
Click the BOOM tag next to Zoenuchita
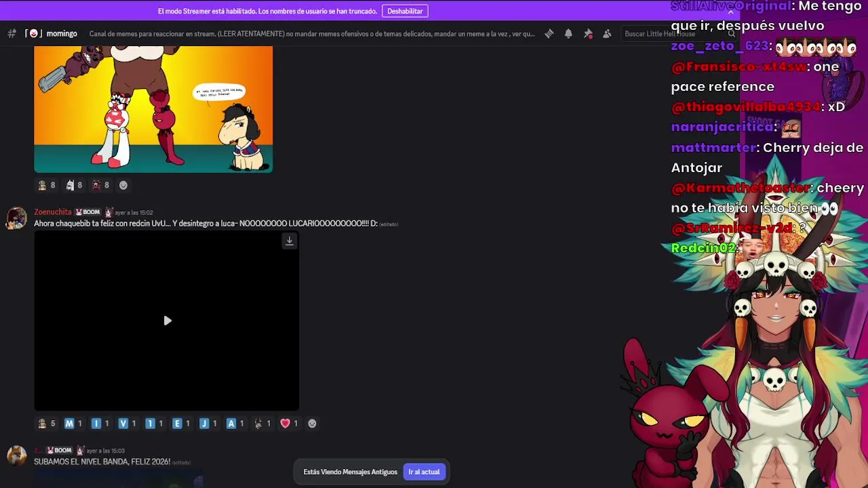point(87,212)
